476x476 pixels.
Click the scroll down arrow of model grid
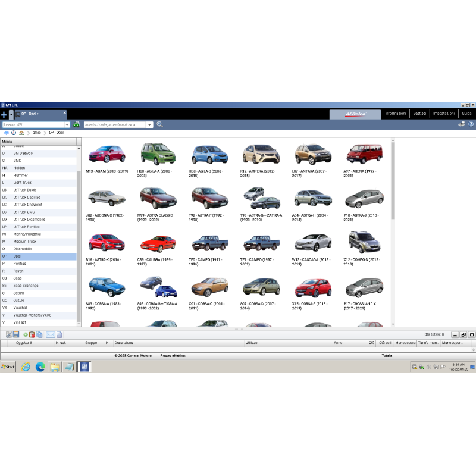coord(393,324)
